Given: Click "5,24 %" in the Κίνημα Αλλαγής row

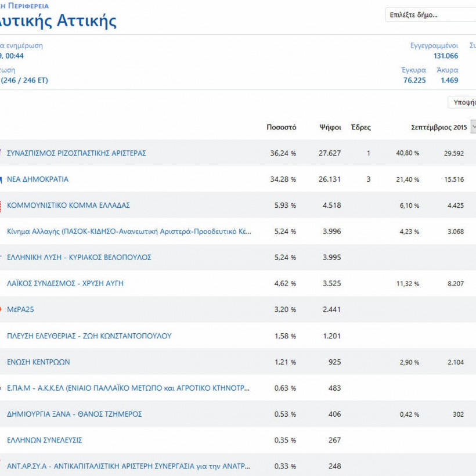Looking at the screenshot, I should point(285,231).
